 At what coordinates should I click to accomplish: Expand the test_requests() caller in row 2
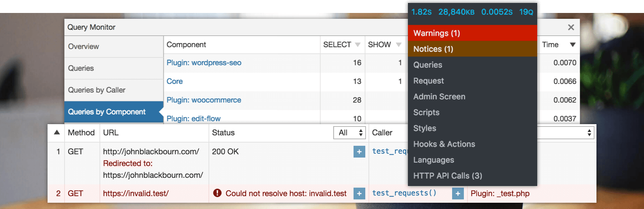(x=458, y=194)
